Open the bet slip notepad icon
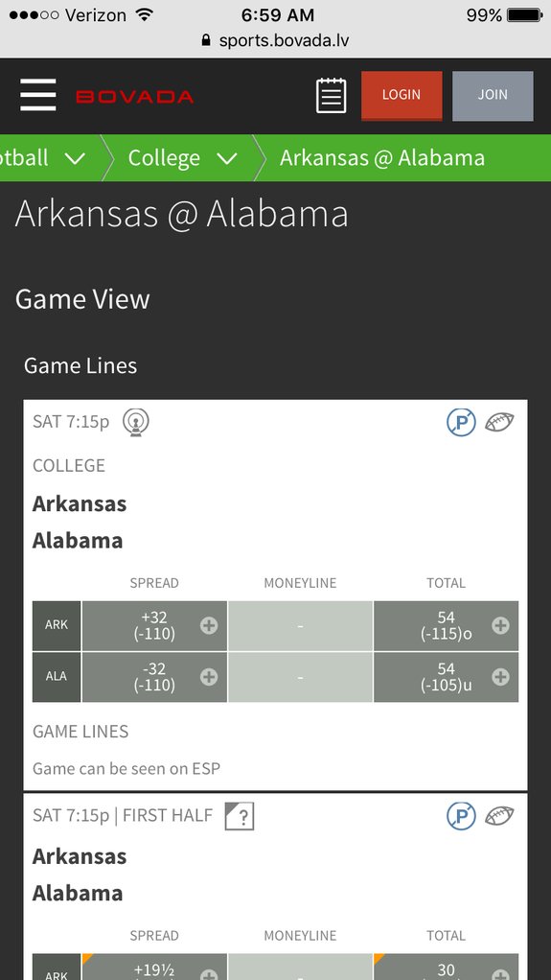Screen dimensions: 551x980 pyautogui.click(x=332, y=96)
